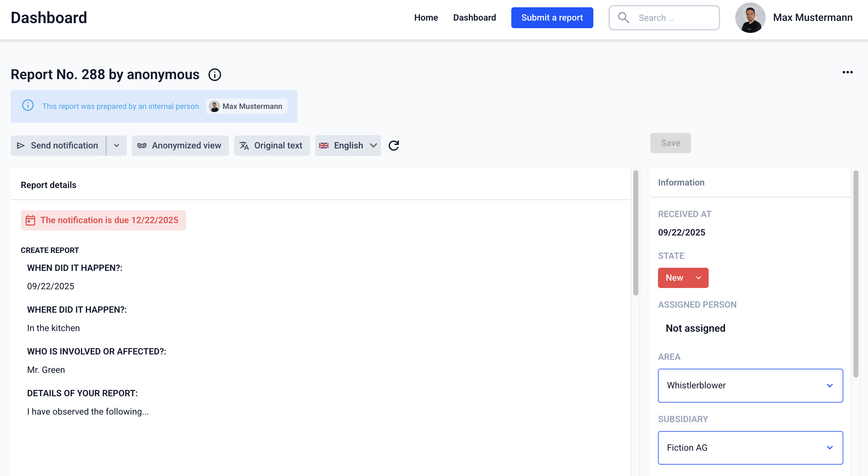Toggle Original text display

point(271,145)
